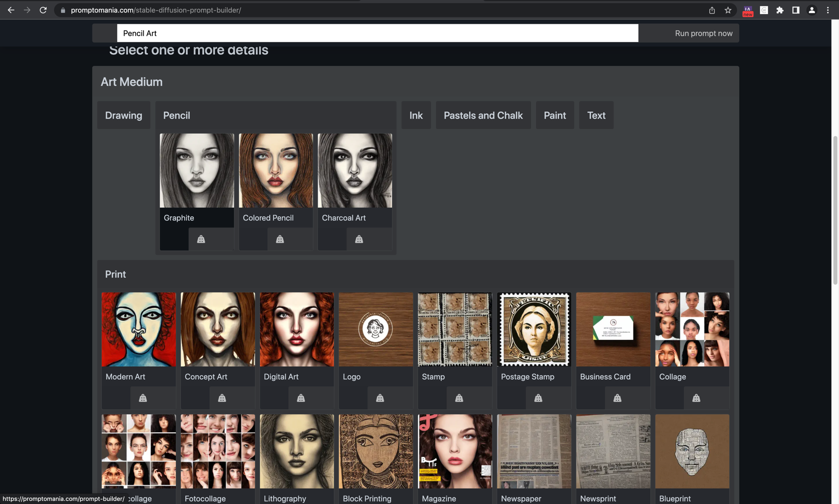Click Run prompt now

pyautogui.click(x=704, y=33)
